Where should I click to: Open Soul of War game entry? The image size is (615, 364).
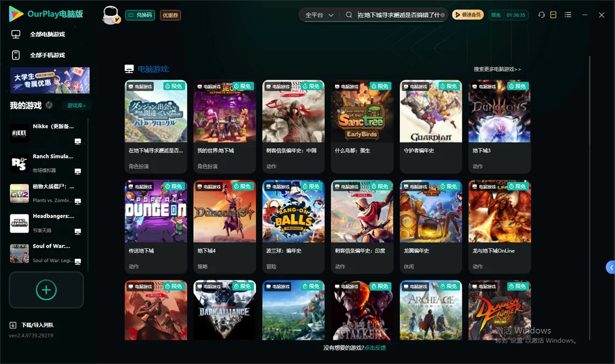[46, 253]
